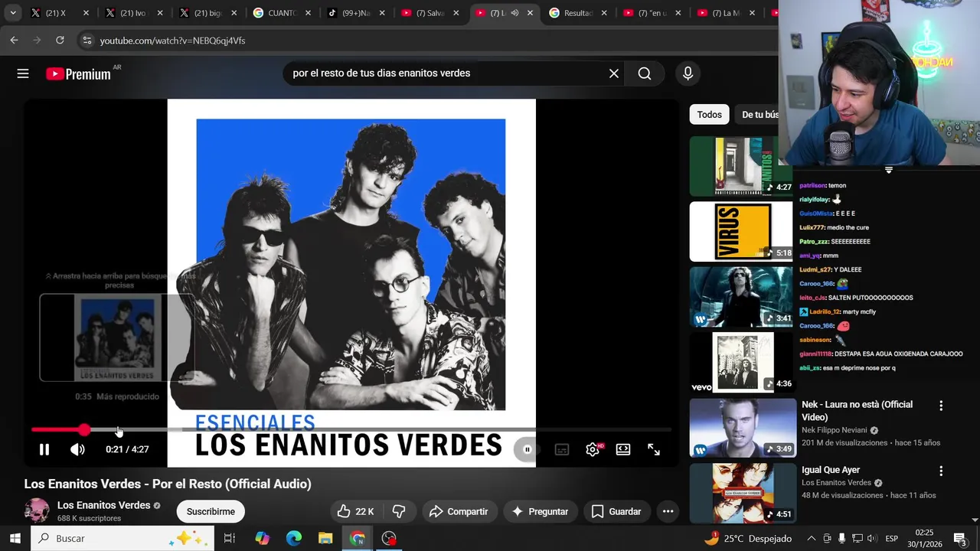Open the Preguntar AI assistant button

[540, 511]
